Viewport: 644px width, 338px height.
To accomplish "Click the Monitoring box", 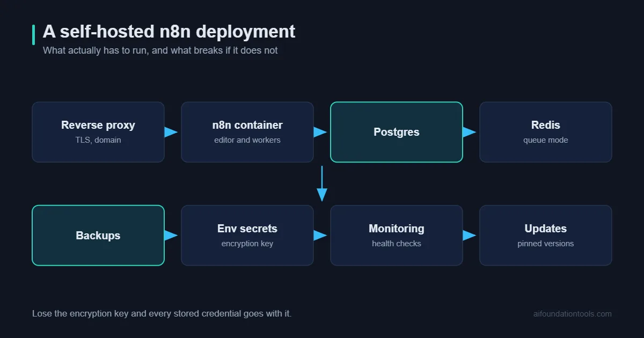I will point(397,236).
